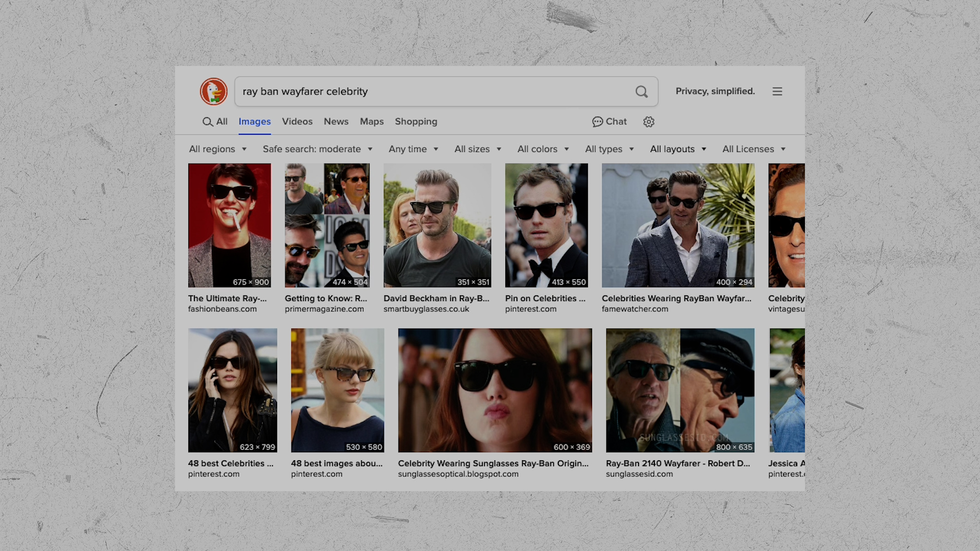This screenshot has height=551, width=980.
Task: Click '48 best Celebrities ...' title
Action: 231,463
